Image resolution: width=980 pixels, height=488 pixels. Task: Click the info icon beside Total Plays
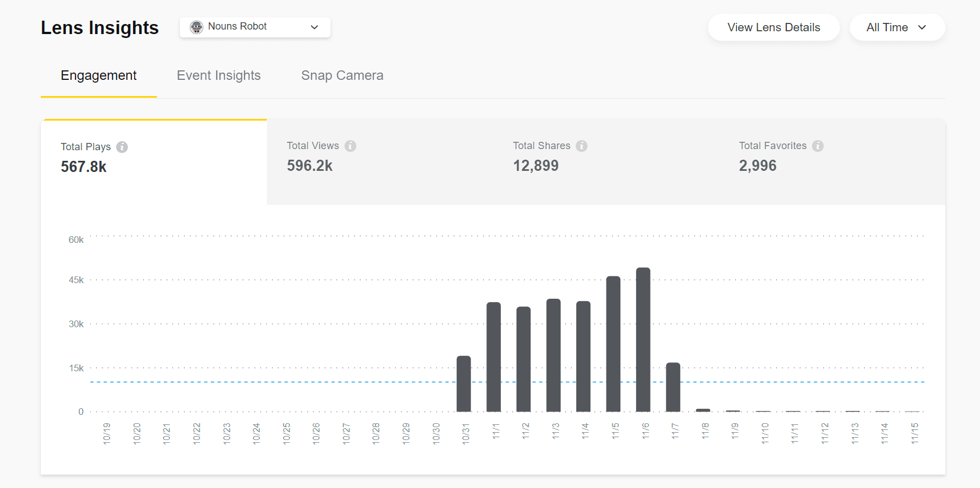(122, 147)
